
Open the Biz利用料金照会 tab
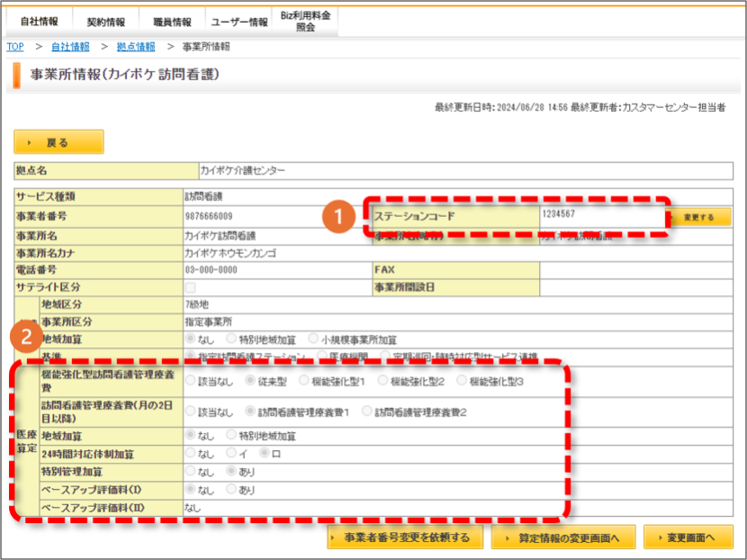[305, 22]
